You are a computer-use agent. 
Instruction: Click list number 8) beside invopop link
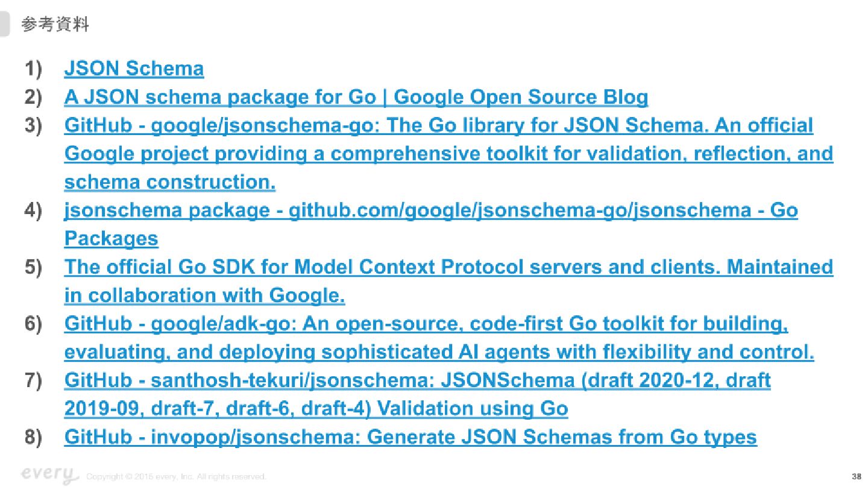point(34,437)
